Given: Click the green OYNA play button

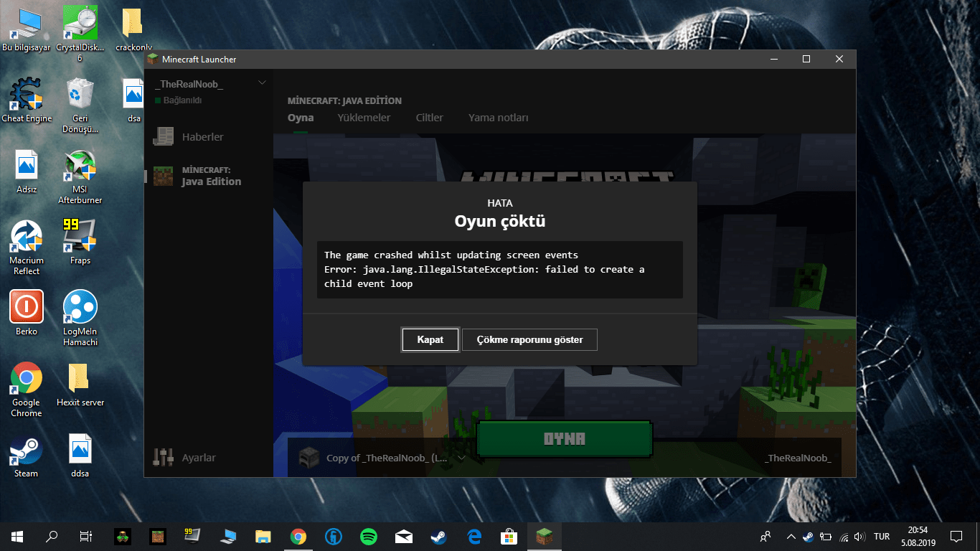Looking at the screenshot, I should point(565,439).
